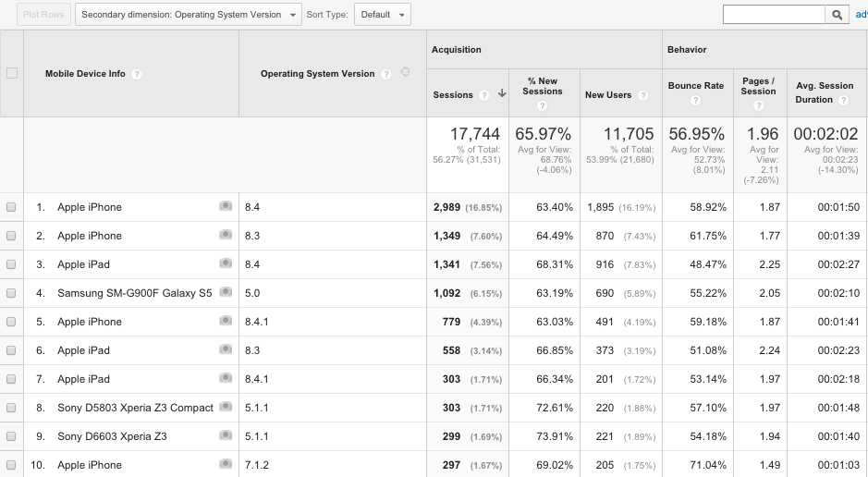Open the Samsung SM-G900F Galaxy S5 link
This screenshot has height=477, width=868.
click(135, 293)
